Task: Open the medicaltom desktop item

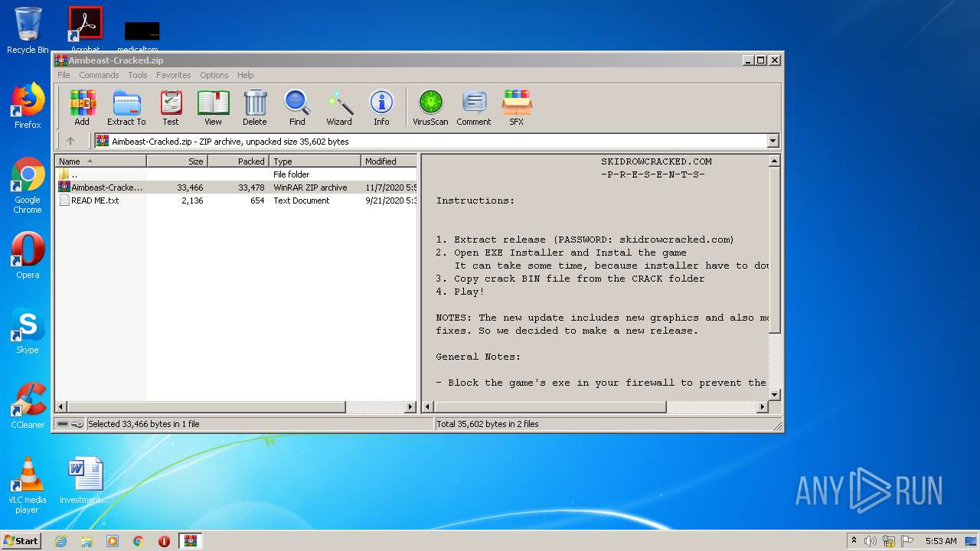Action: pyautogui.click(x=142, y=37)
